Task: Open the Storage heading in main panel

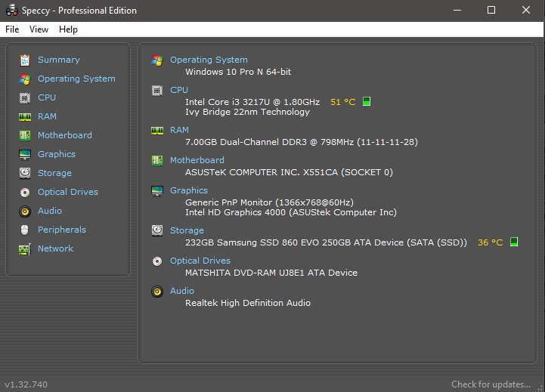Action: (187, 230)
